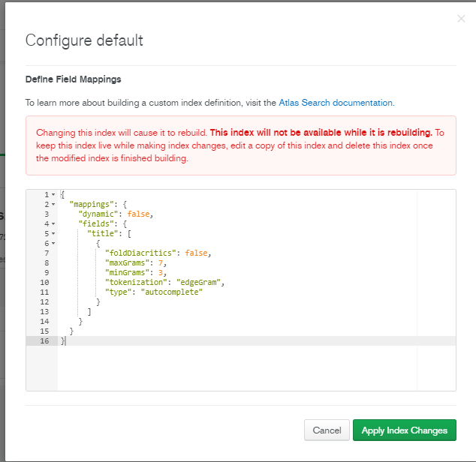Click the Cancel button
Viewport: 476px width, 462px height.
pos(327,430)
